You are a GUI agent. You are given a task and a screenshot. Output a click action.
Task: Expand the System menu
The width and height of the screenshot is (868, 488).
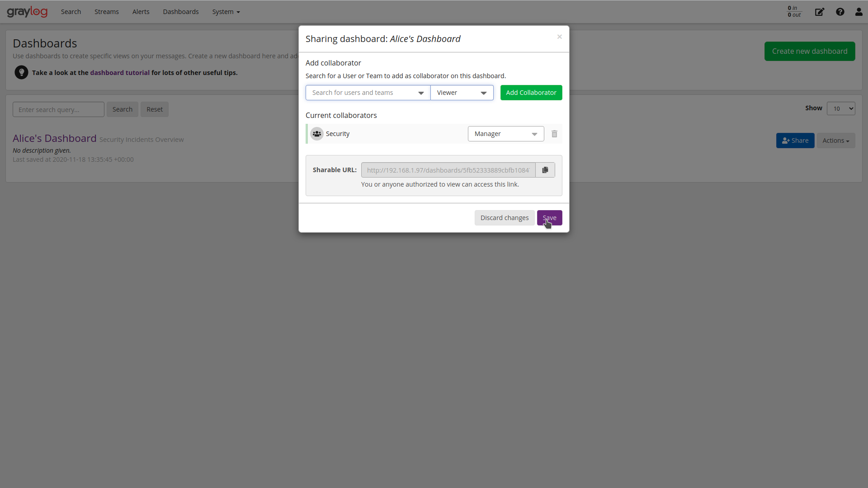[x=226, y=11]
